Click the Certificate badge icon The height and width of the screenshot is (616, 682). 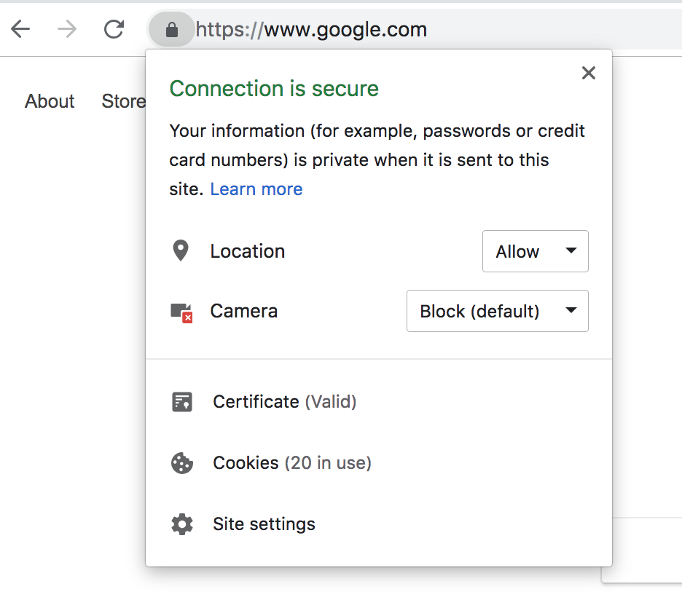181,402
